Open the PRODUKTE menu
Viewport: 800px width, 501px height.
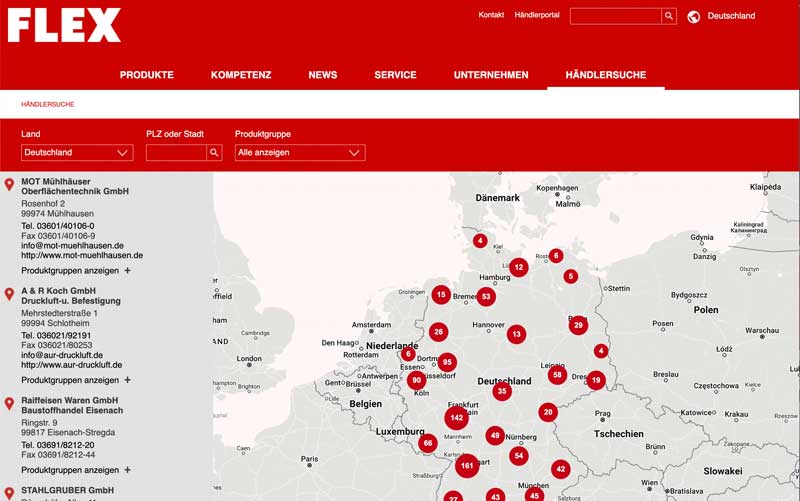[147, 75]
